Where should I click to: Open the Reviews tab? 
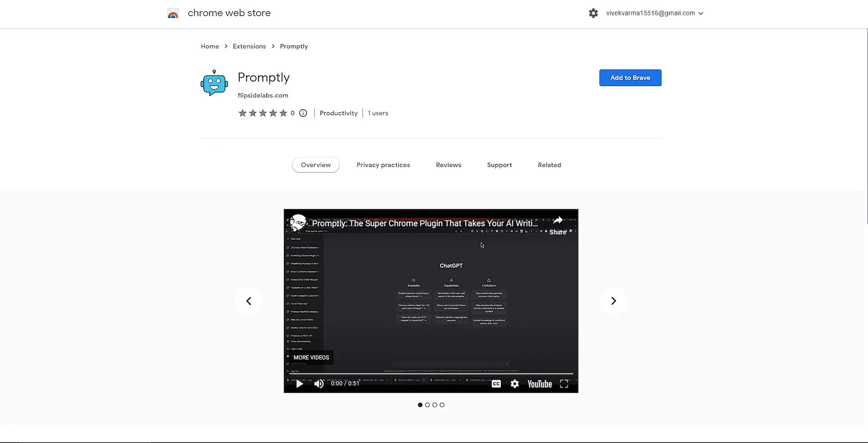tap(448, 165)
